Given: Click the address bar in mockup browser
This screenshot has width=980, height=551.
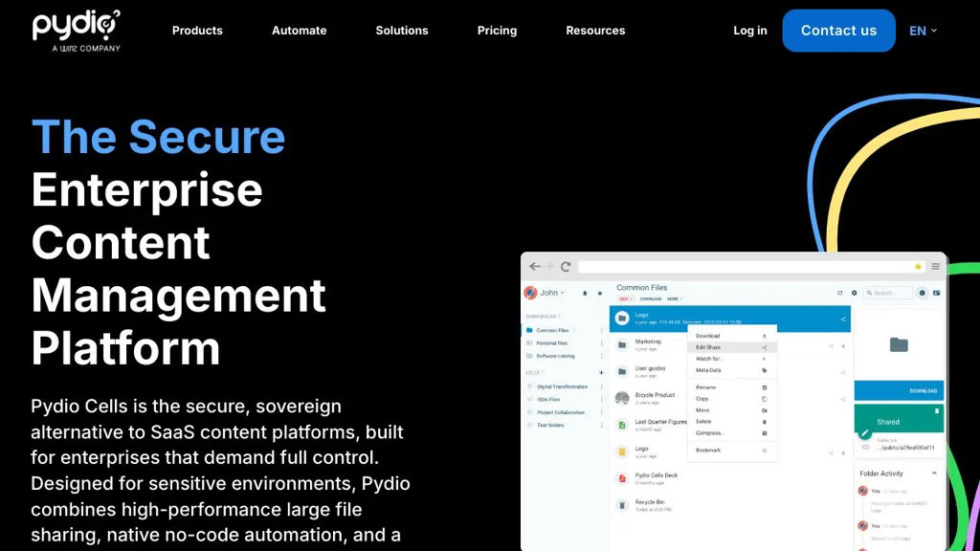Looking at the screenshot, I should click(x=752, y=267).
